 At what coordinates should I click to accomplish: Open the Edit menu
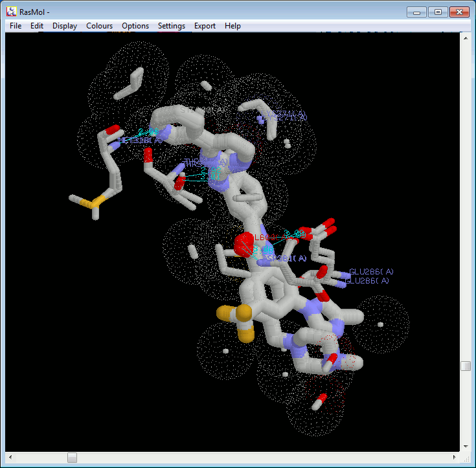[x=37, y=26]
